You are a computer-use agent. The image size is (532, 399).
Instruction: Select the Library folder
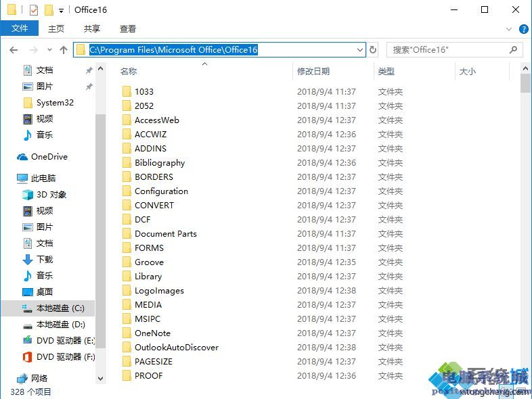[x=148, y=277]
